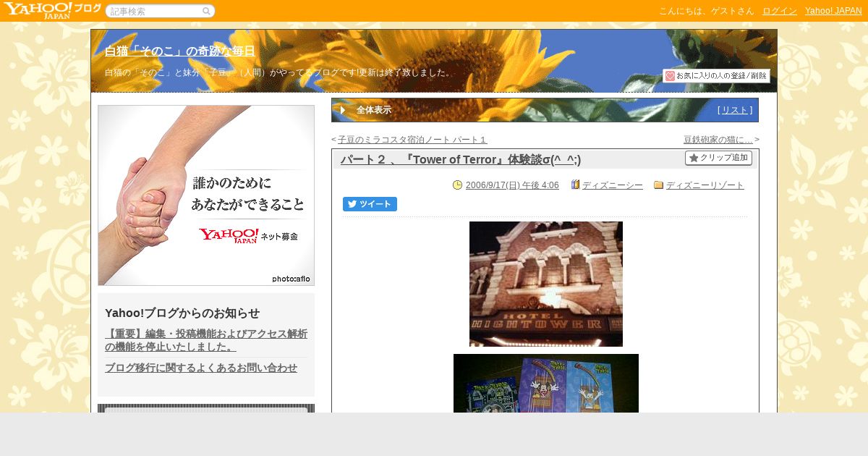868x456 pixels.
Task: Click the favorites register/remove button
Action: click(716, 76)
